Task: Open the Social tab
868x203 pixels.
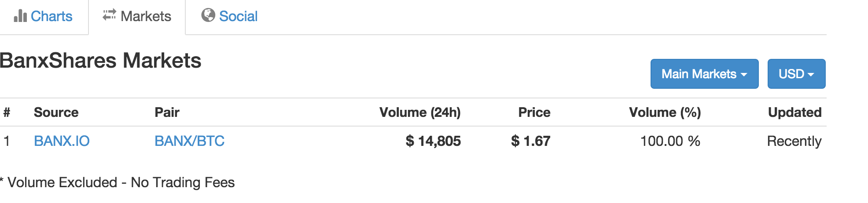Action: pos(229,16)
